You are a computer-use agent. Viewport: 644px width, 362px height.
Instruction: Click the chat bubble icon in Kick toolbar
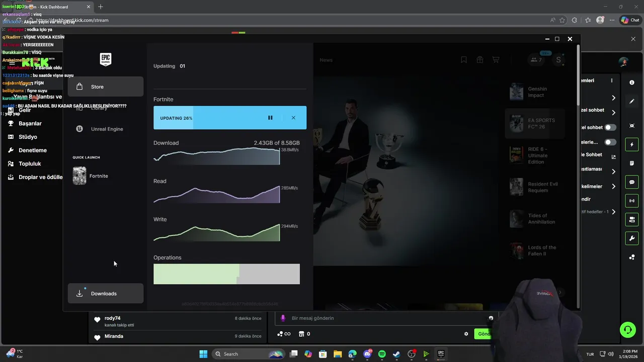[632, 182]
